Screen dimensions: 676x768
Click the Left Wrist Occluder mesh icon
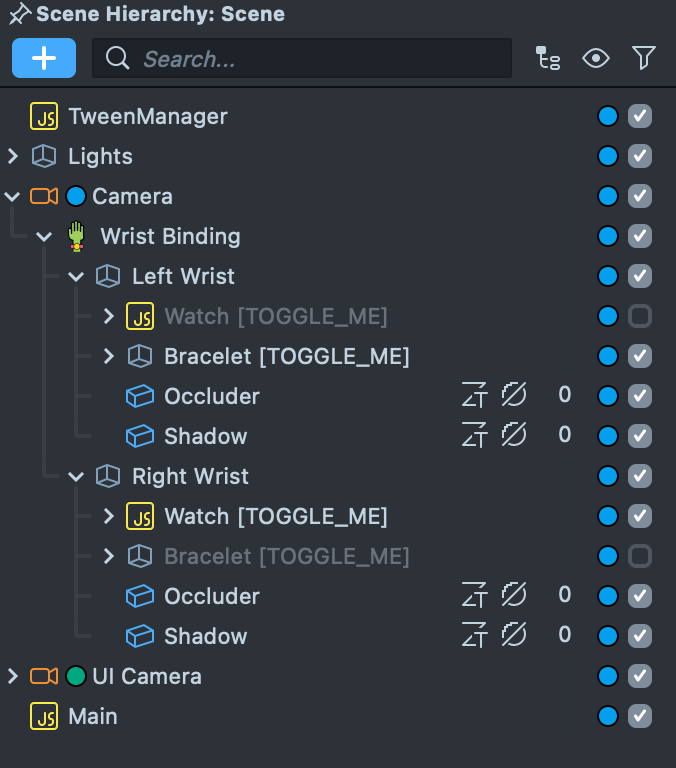tap(140, 396)
